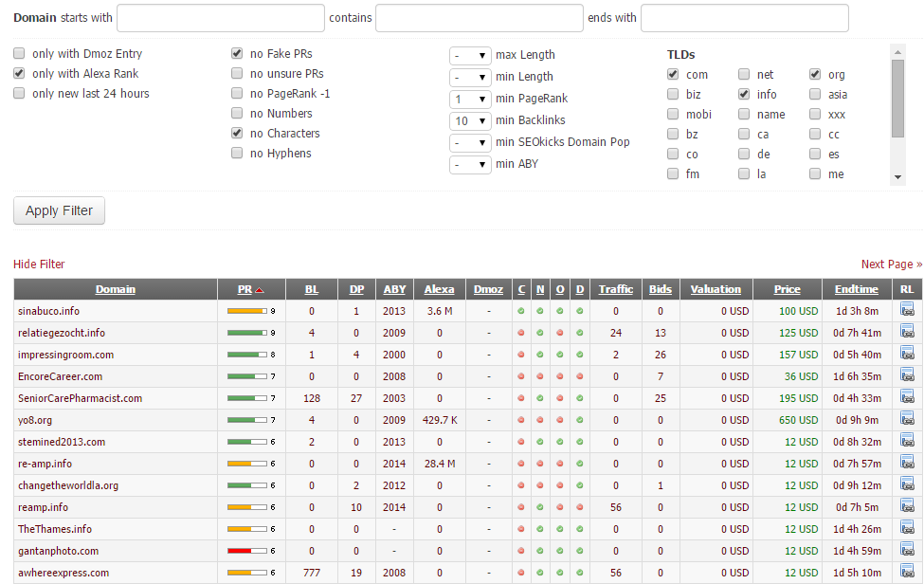Screen dimensions: 924x584
Task: Sort table by Price column header
Action: click(x=788, y=289)
